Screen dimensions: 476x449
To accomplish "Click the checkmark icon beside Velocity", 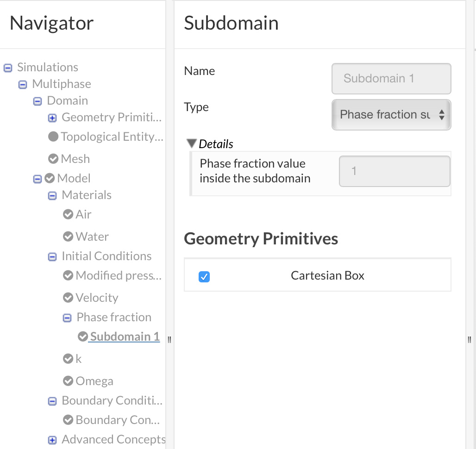I will tap(68, 298).
